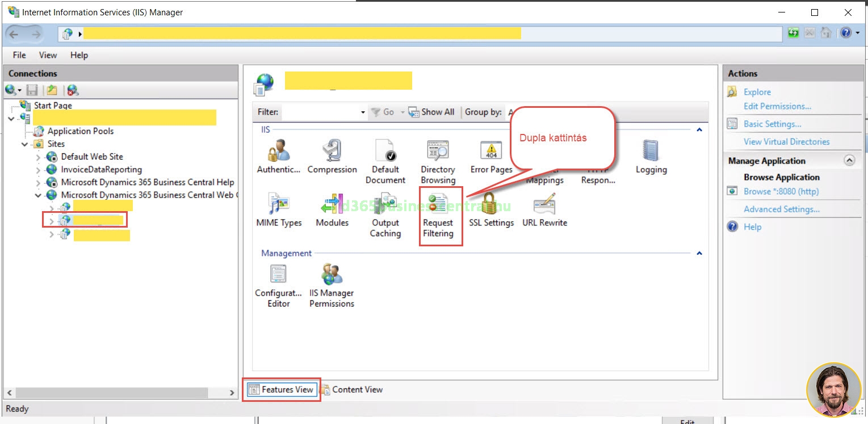This screenshot has width=868, height=424.
Task: Select Application Pools in the tree
Action: (80, 131)
